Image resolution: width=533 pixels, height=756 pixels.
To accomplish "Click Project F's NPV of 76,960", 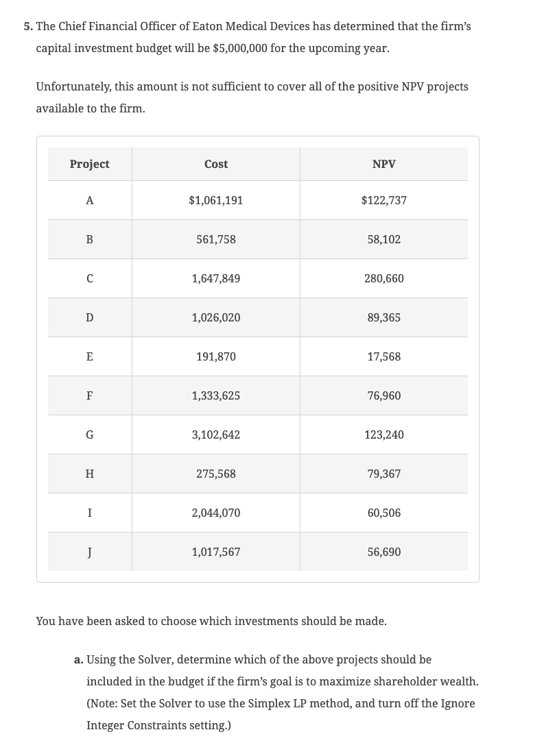I will coord(383,395).
